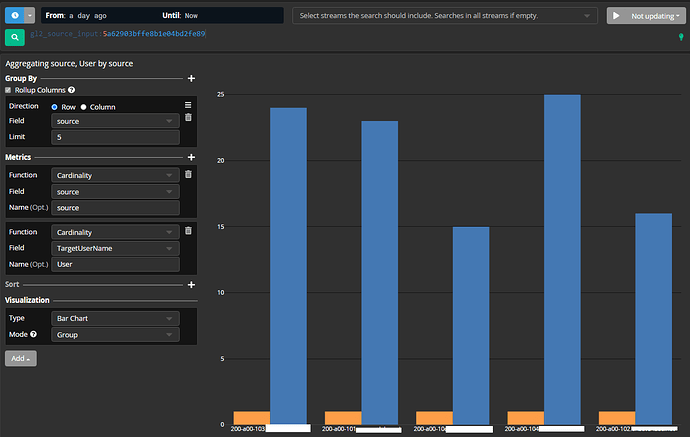This screenshot has width=690, height=437.
Task: Delete the source group-by with trash icon
Action: pos(188,118)
